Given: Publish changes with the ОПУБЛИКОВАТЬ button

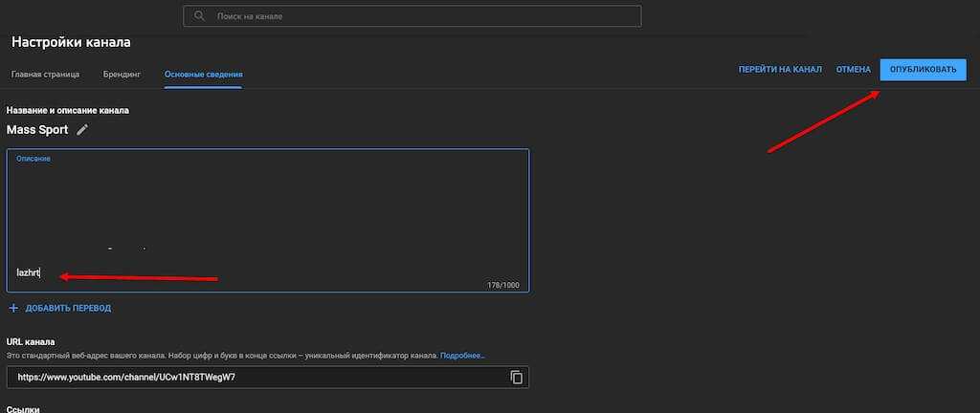Looking at the screenshot, I should [923, 70].
